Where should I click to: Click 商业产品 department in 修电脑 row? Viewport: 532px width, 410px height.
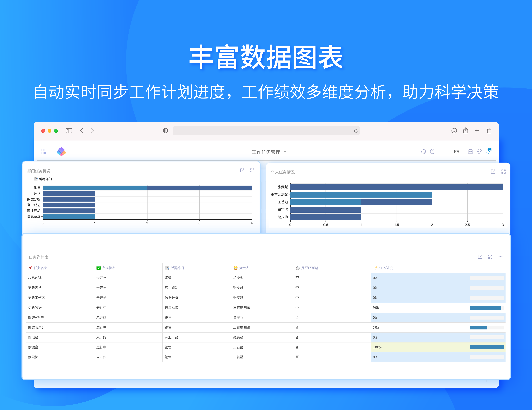172,337
